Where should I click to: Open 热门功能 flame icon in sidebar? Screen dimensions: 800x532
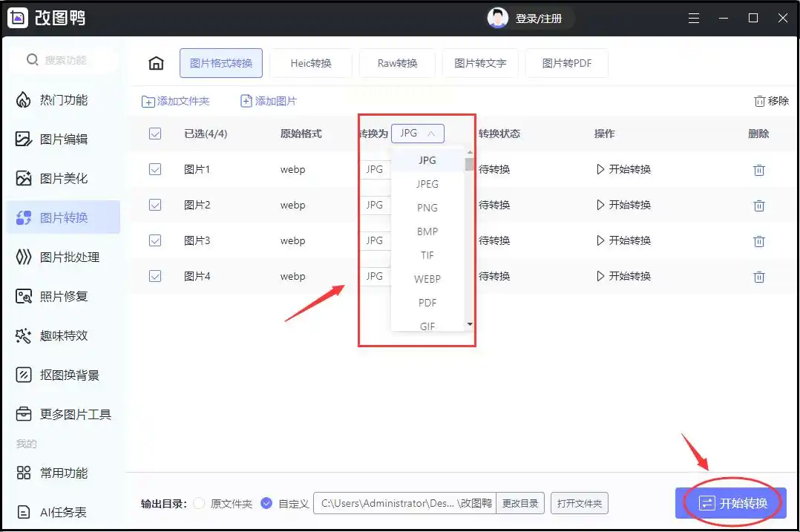click(x=24, y=100)
